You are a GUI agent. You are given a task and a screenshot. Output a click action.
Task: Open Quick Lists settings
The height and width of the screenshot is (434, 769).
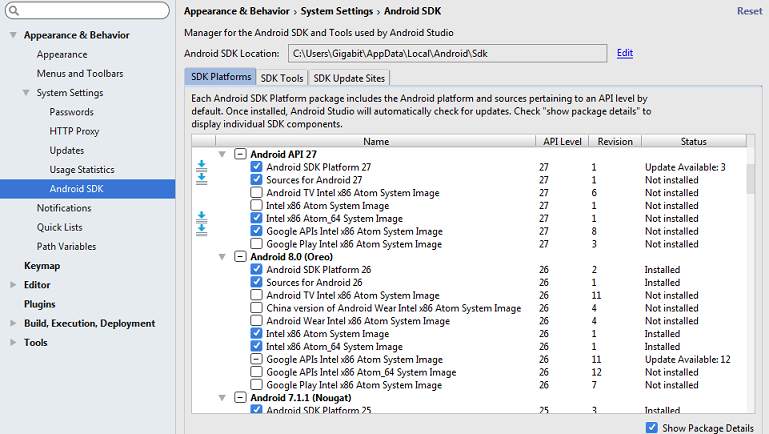[59, 227]
